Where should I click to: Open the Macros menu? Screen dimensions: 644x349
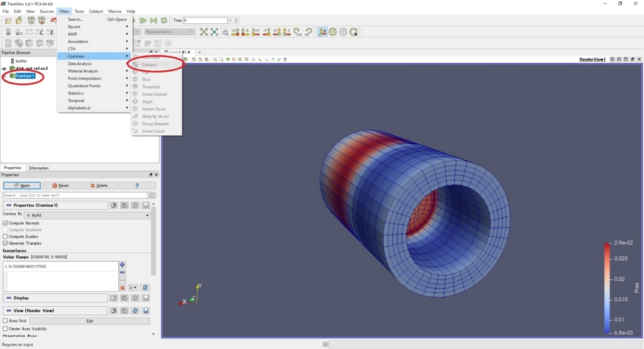[x=114, y=11]
